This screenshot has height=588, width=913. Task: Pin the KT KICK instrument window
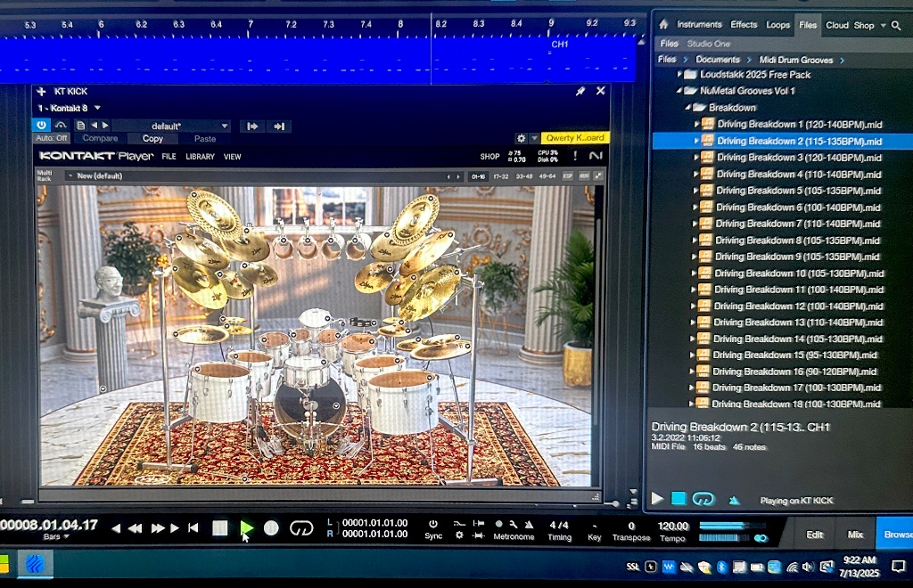[580, 91]
